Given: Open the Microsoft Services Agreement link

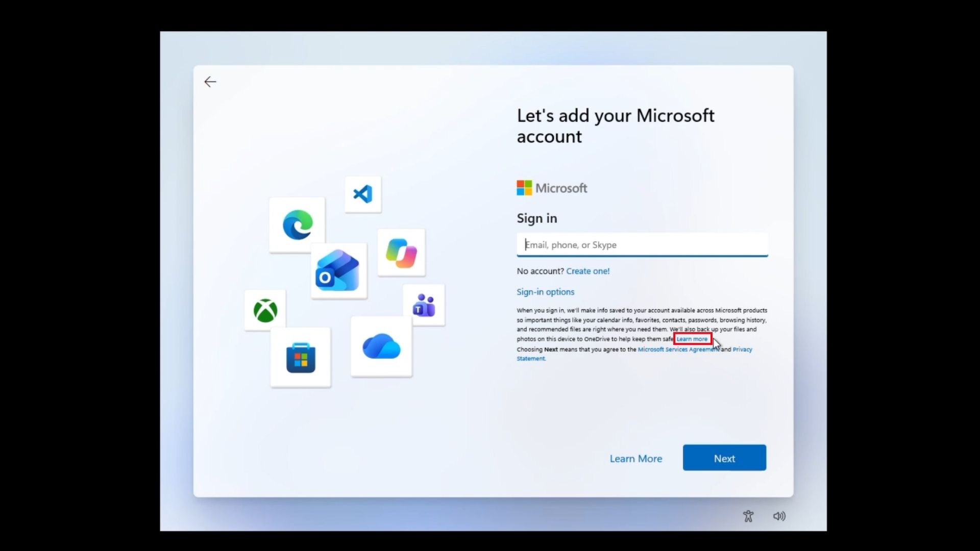Looking at the screenshot, I should coord(678,349).
